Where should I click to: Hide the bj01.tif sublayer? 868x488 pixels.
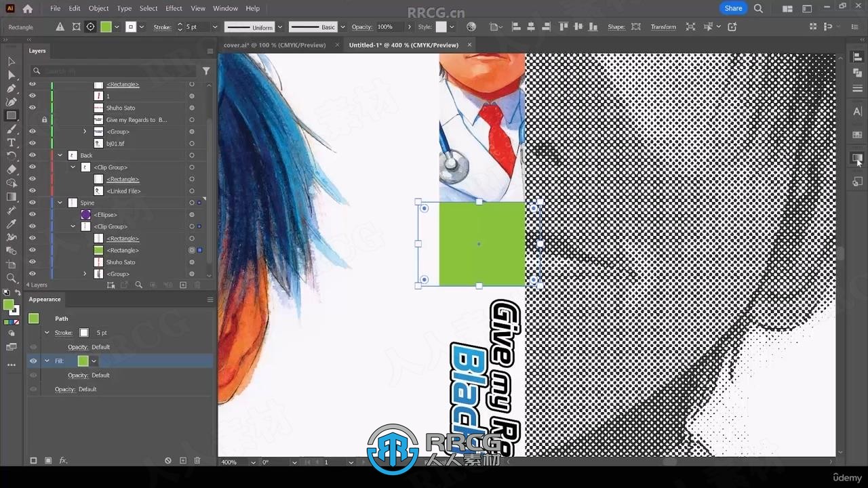32,144
